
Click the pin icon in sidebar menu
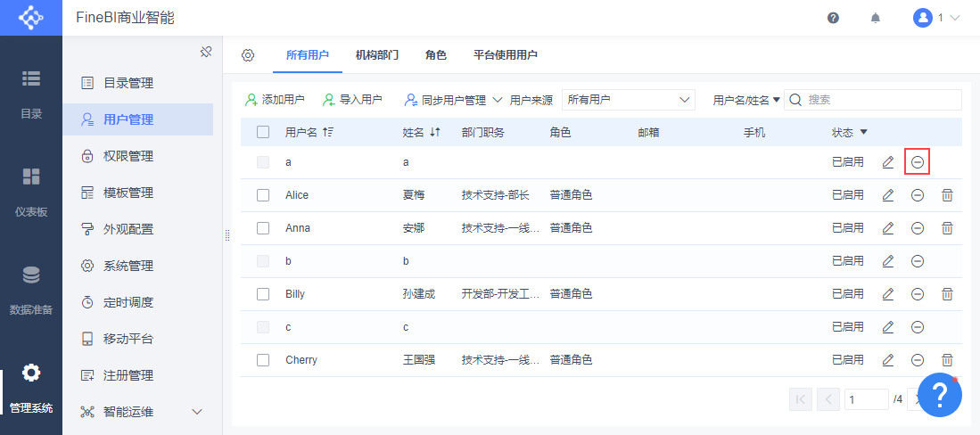point(205,52)
